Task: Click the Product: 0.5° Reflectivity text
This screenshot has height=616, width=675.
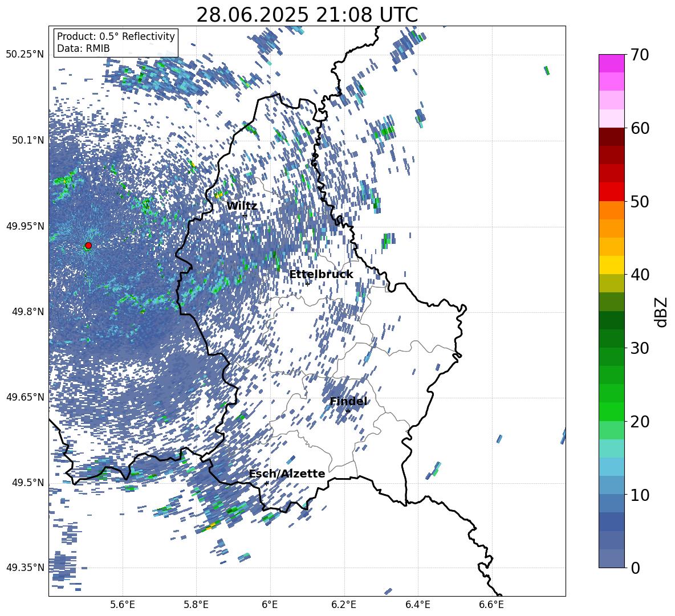Action: coord(116,36)
